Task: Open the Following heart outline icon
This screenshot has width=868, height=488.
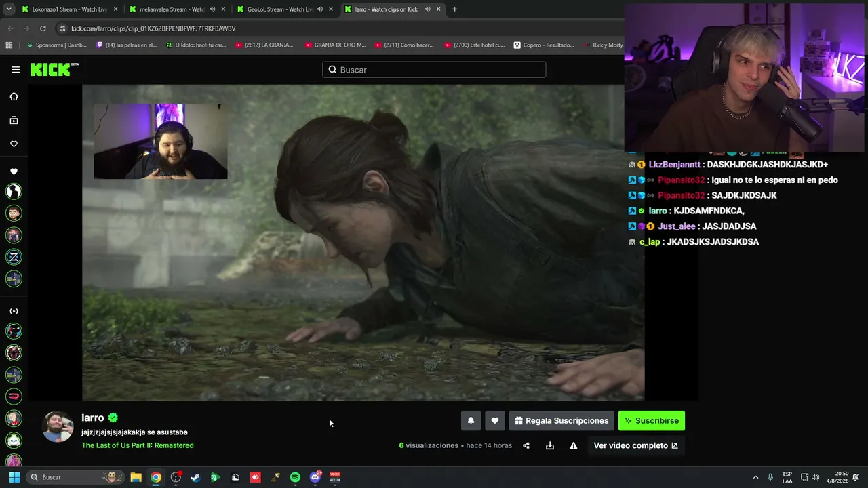Action: 14,144
